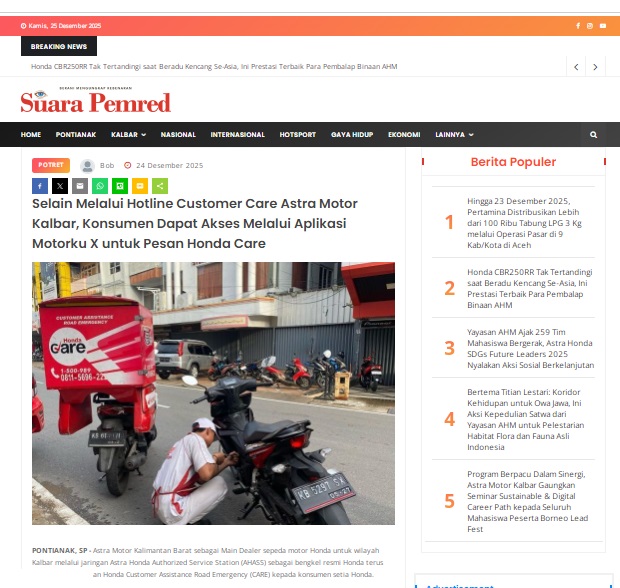Click the yellow share icon
620x588 pixels.
pos(140,186)
